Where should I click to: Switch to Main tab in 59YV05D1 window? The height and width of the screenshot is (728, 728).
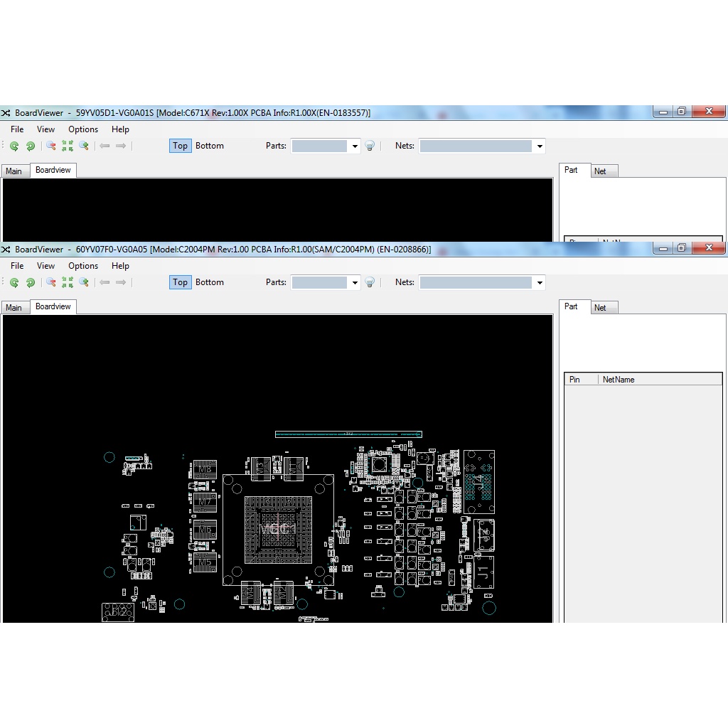coord(14,171)
